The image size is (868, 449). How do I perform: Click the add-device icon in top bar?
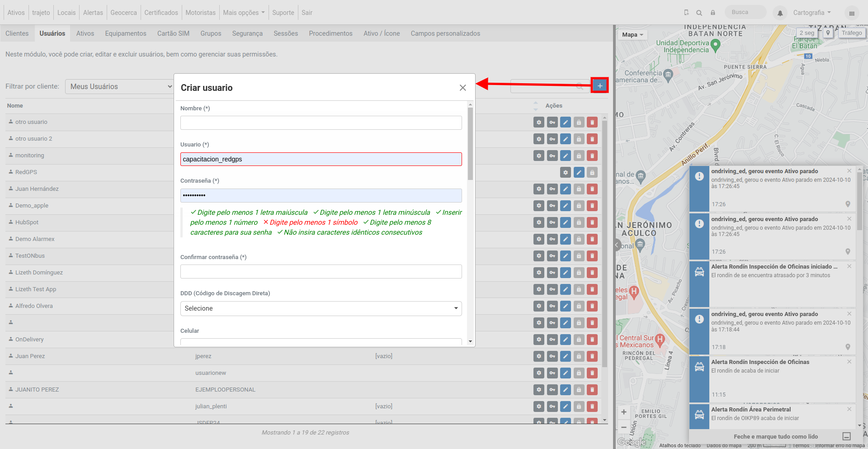tap(686, 13)
